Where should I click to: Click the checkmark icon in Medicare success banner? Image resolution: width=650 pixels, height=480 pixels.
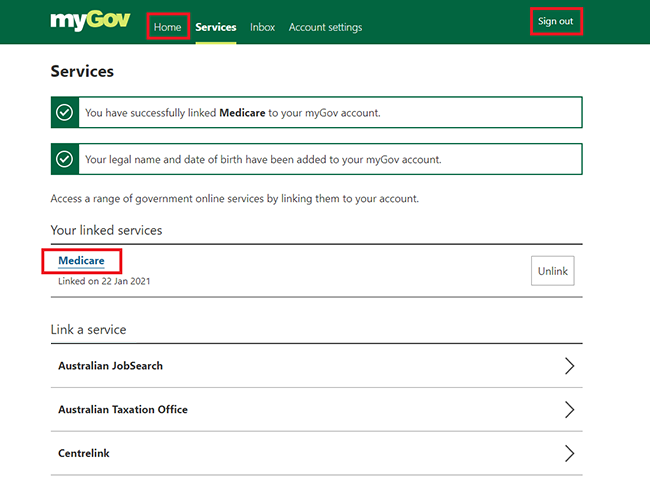[65, 113]
